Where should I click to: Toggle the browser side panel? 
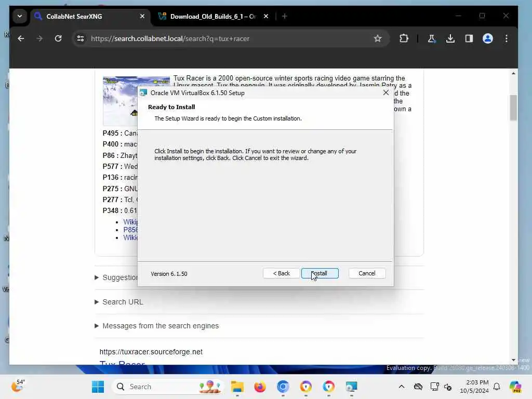click(469, 38)
